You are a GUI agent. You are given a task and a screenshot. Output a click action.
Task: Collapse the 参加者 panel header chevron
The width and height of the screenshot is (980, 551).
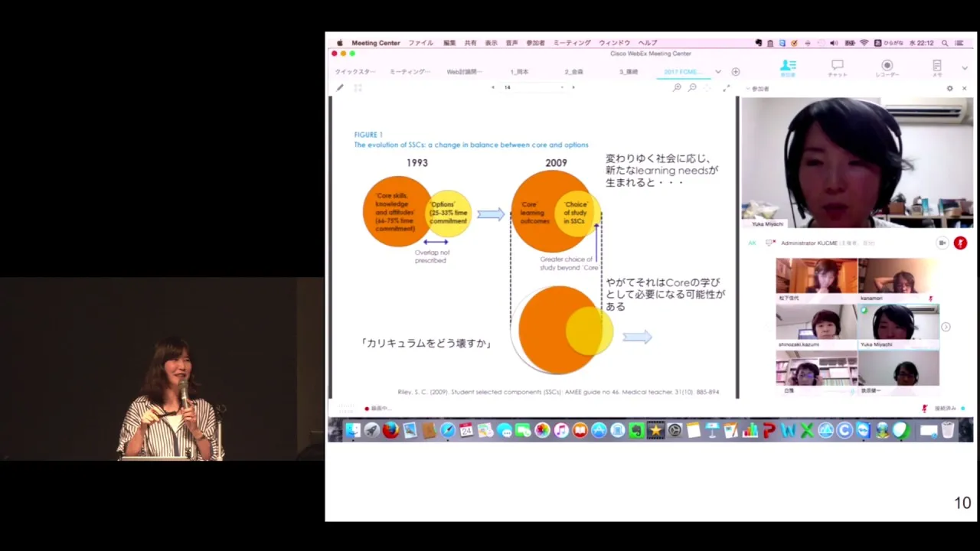[748, 89]
